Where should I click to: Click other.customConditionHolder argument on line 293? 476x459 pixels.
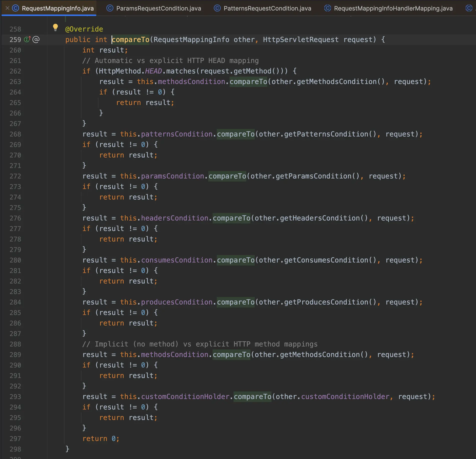click(x=332, y=396)
